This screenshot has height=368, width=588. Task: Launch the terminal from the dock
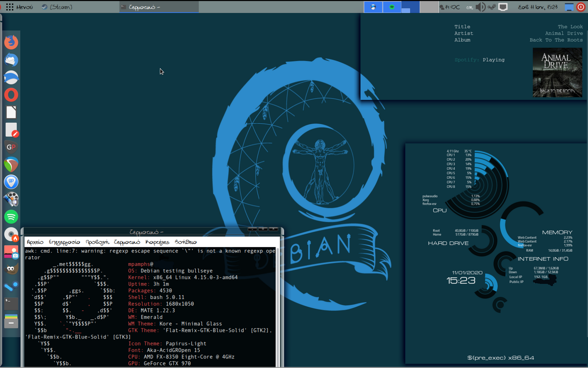point(11,303)
